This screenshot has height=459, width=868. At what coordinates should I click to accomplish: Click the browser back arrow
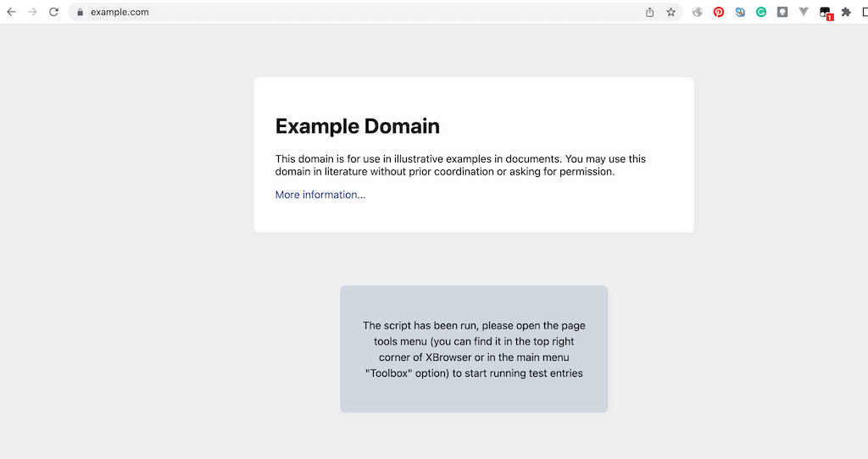[11, 12]
